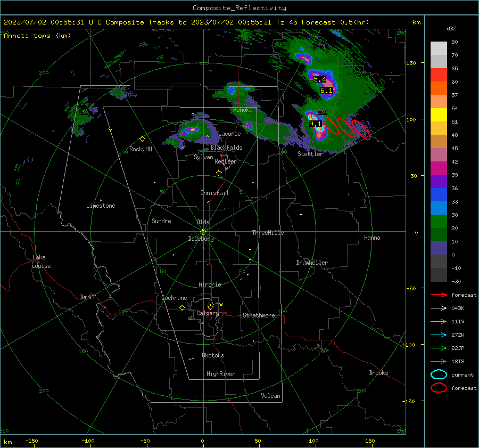This screenshot has width=479, height=448.
Task: Click the cyan current ellipse legend icon
Action: 439,374
